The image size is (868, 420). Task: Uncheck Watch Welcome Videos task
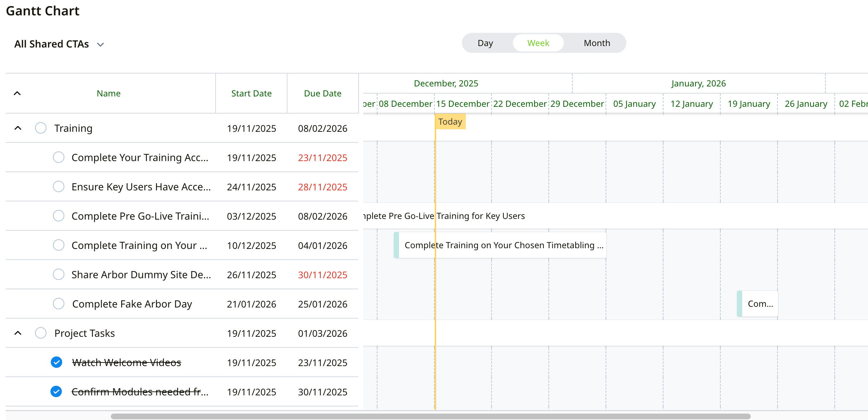point(56,362)
